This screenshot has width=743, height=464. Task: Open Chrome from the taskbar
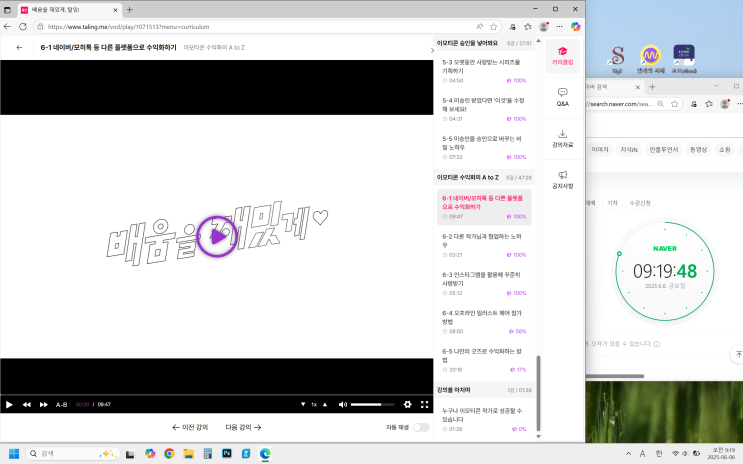169,454
